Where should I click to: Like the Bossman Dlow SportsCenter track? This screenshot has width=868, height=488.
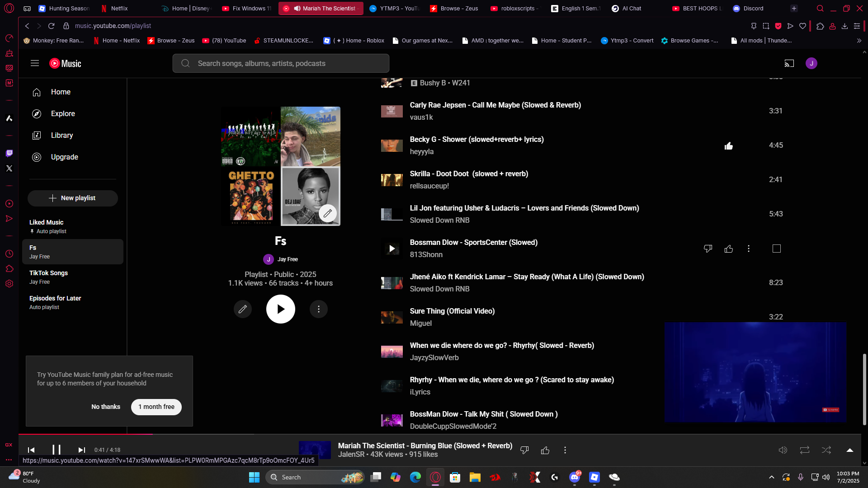(729, 249)
